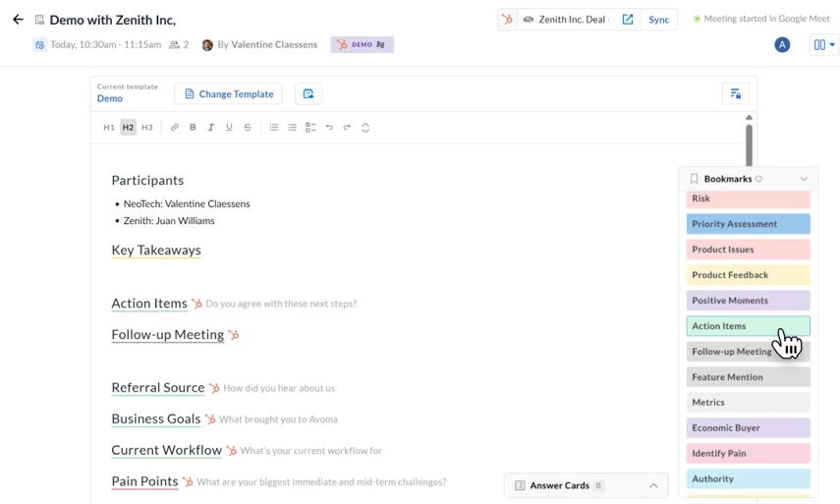Viewport: 840px width, 504px height.
Task: Click HubSpot icon next to Follow-up Meeting heading
Action: pos(234,335)
